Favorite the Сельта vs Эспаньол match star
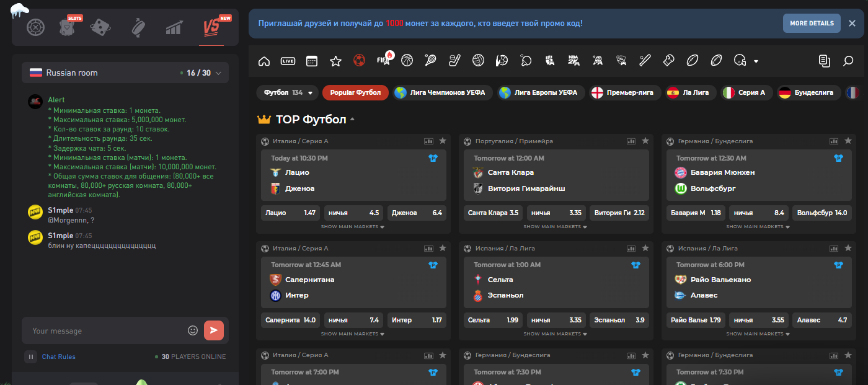Image resolution: width=868 pixels, height=385 pixels. 645,248
